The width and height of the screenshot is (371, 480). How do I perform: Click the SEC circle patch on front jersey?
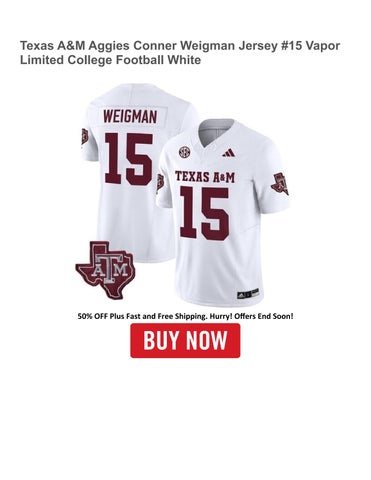184,152
